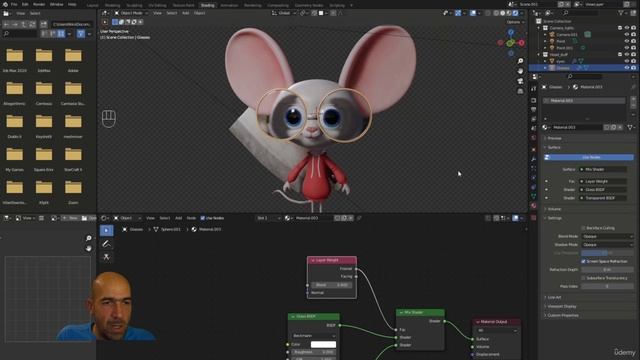Switch to the Layout workspace tab

point(93,5)
